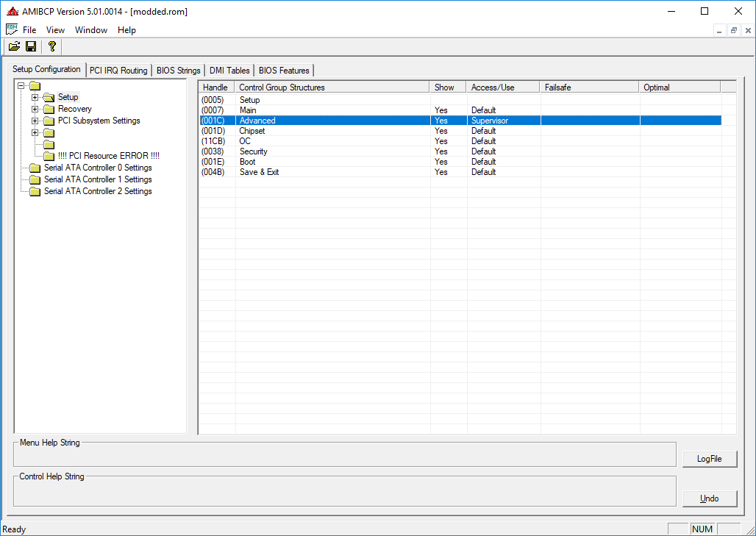Click the AMIBCP app icon in title bar
The height and width of the screenshot is (536, 756).
coord(12,11)
